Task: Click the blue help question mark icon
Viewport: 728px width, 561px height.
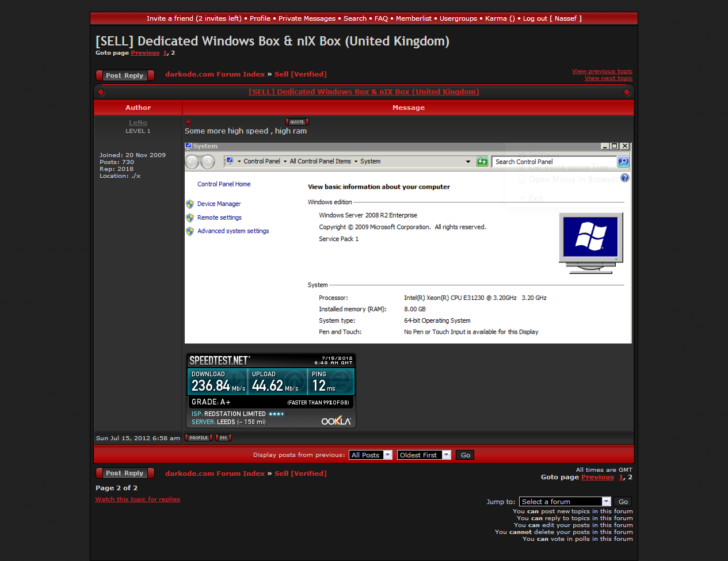Action: coord(625,178)
